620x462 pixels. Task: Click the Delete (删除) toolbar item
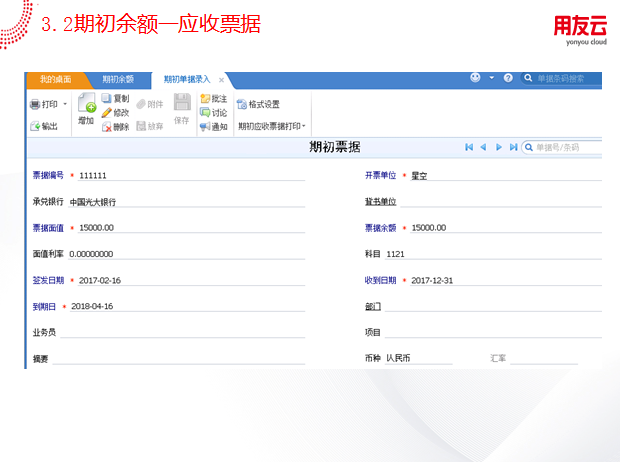tap(115, 127)
